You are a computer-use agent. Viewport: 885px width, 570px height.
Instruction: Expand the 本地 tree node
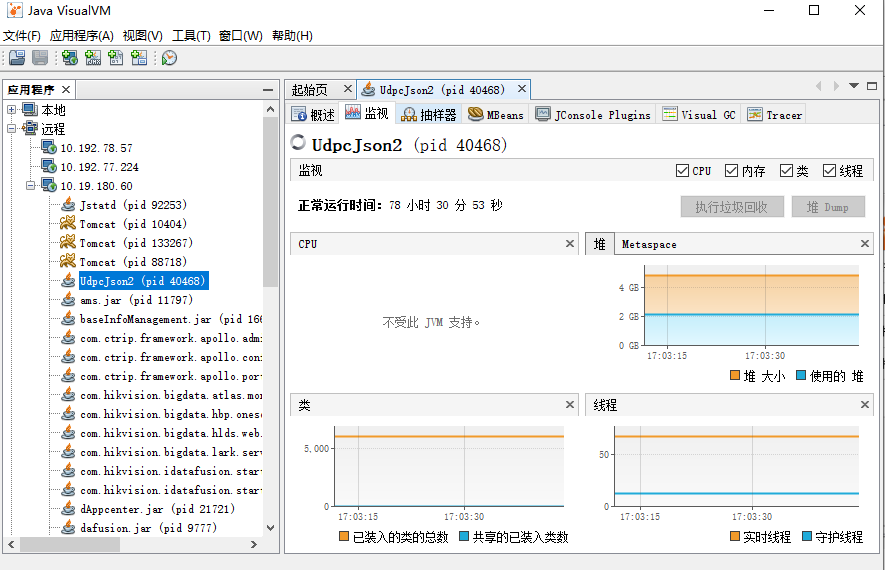pos(11,109)
